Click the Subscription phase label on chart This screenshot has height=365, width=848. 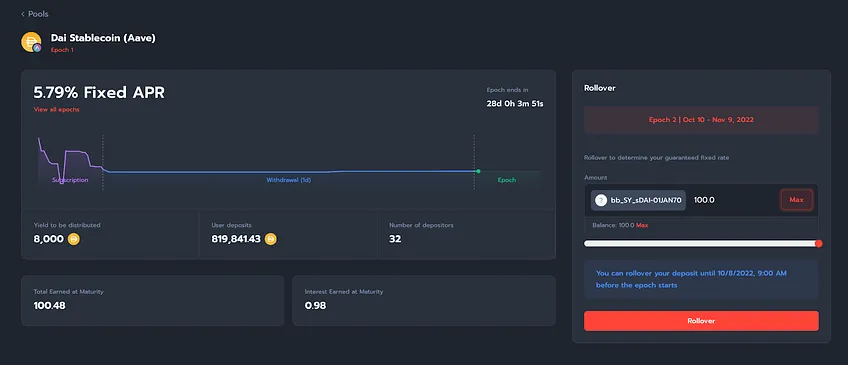click(70, 180)
